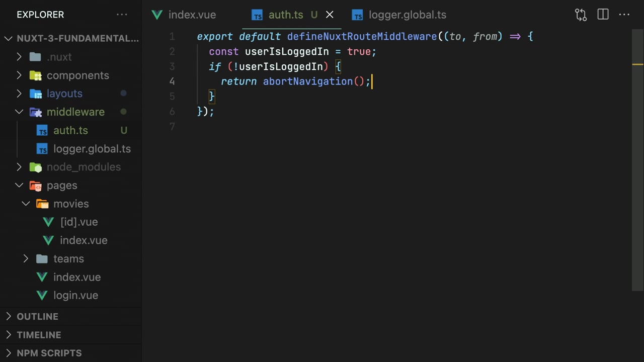Click line number 1 in gutter
644x362 pixels.
[172, 36]
